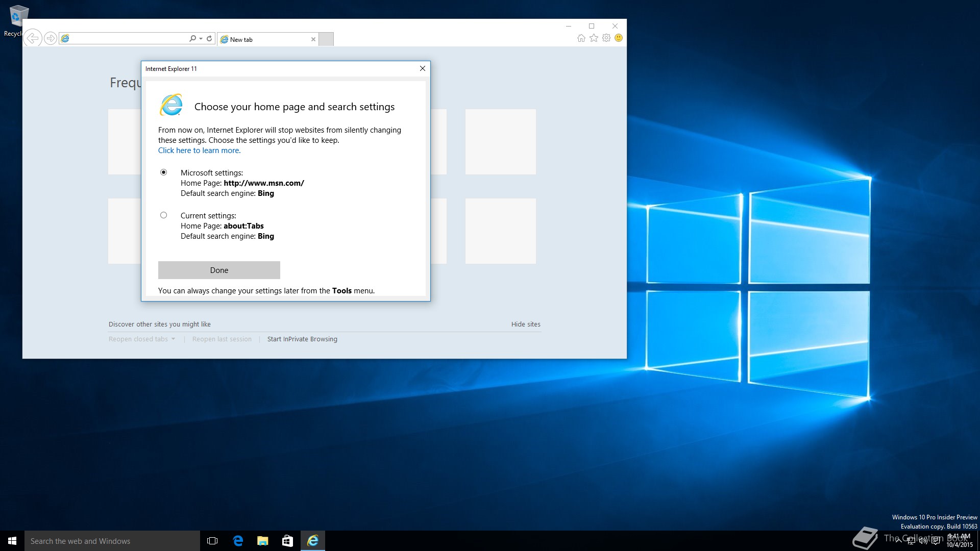Click the address bar input field
The image size is (980, 551).
click(x=129, y=38)
